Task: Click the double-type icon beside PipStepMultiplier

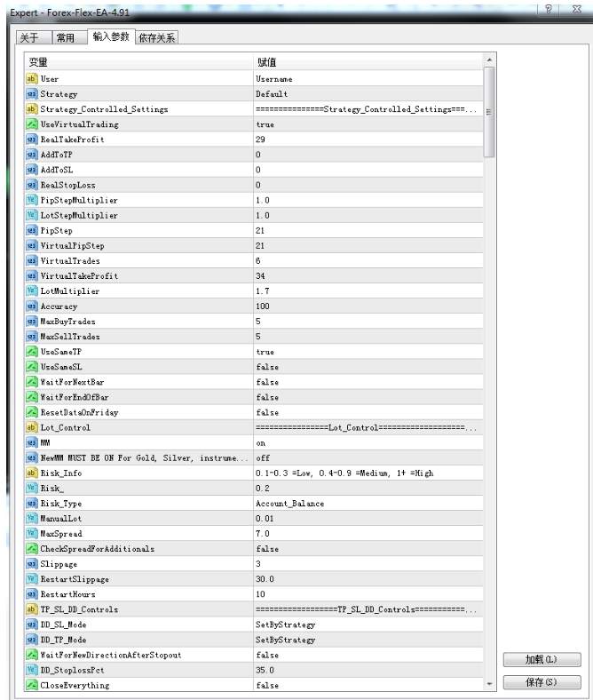Action: (x=31, y=201)
